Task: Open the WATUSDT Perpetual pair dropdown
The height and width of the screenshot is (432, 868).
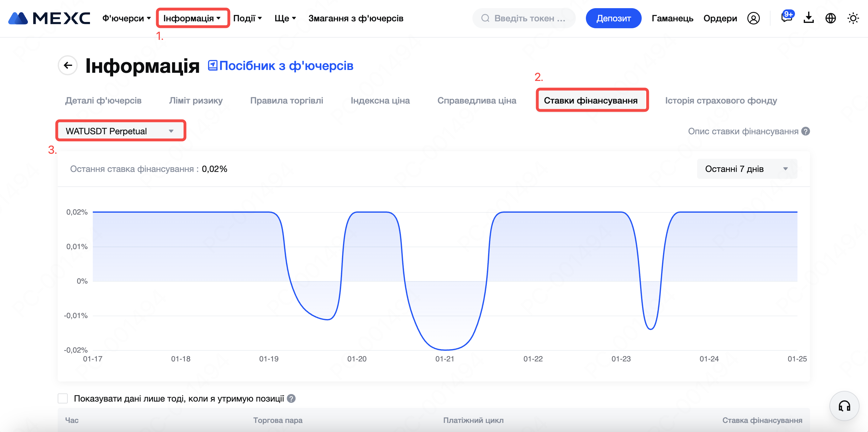Action: 120,131
